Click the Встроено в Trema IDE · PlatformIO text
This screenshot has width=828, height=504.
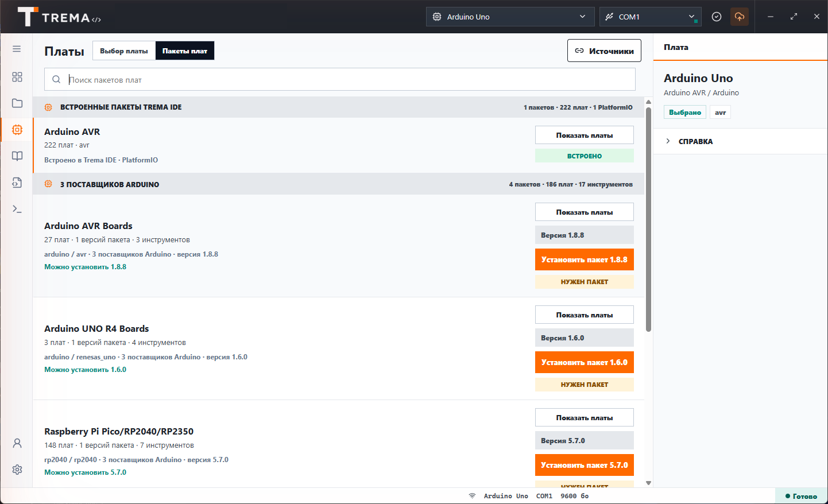[101, 160]
